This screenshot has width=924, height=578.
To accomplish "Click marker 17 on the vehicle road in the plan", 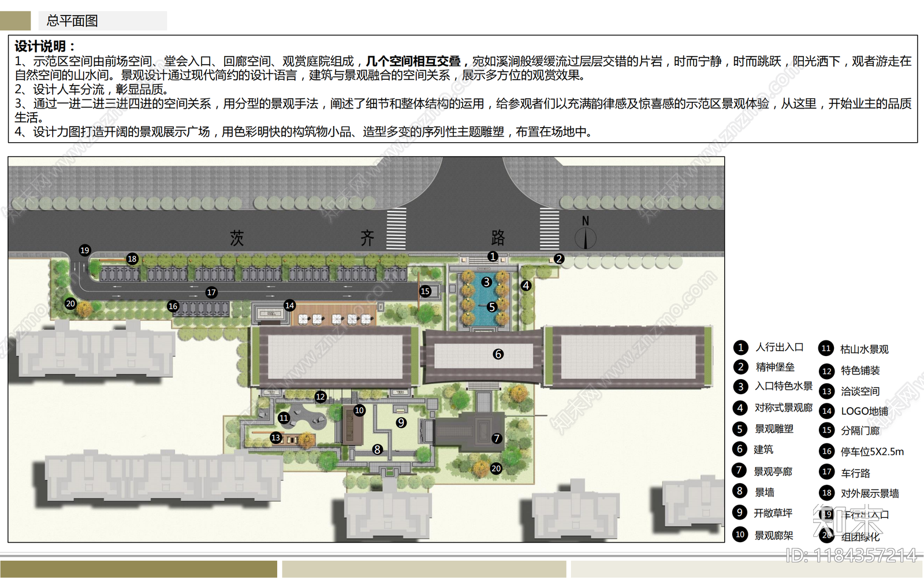I will pos(211,292).
